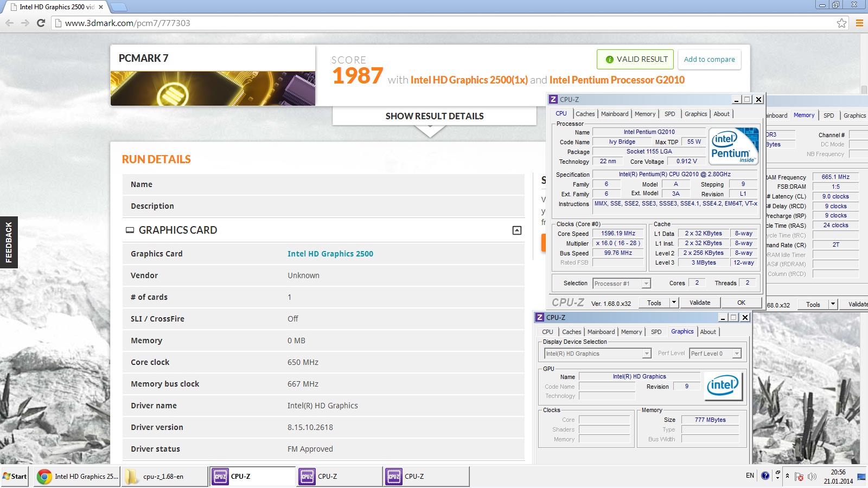Screen dimensions: 868x488
Task: Select SPD tab in lower CPU-Z window
Action: coord(656,332)
